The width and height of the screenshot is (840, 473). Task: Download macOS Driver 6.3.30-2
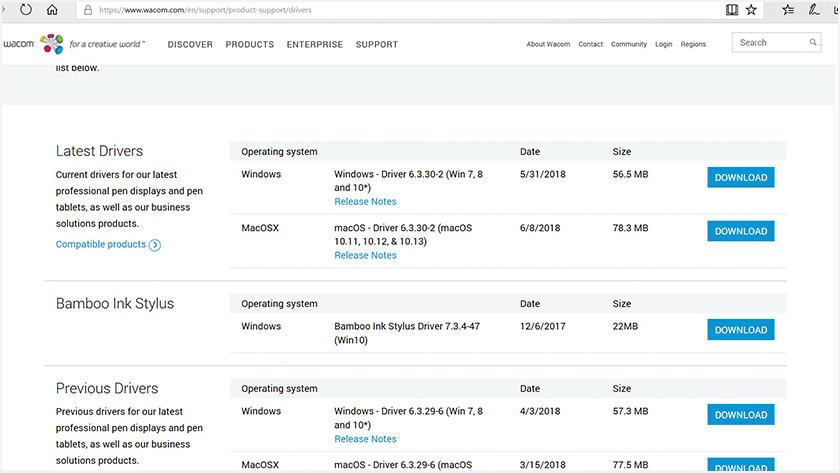tap(740, 231)
